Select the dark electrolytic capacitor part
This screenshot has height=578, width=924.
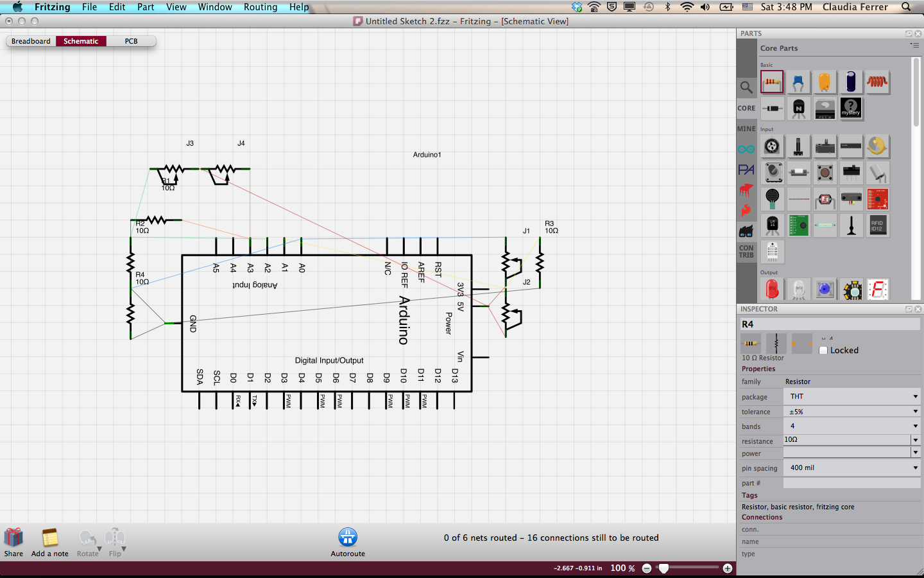(x=851, y=82)
